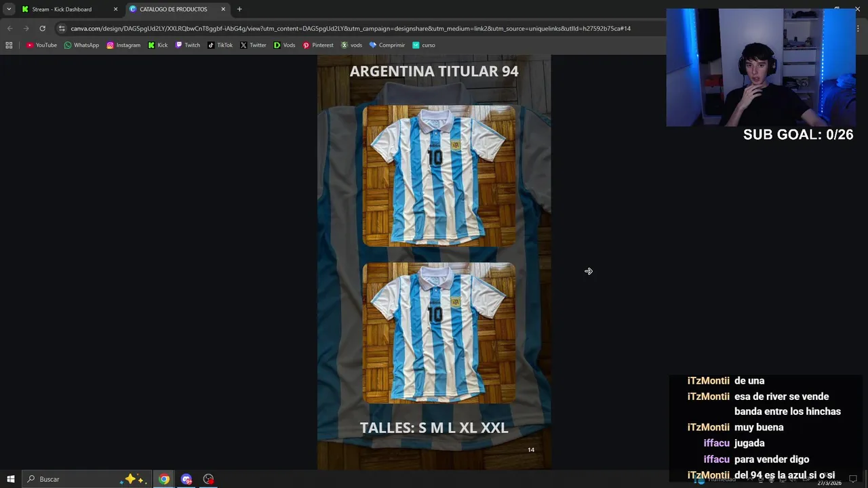
Task: Open the lowercase vods bookmark
Action: 351,45
